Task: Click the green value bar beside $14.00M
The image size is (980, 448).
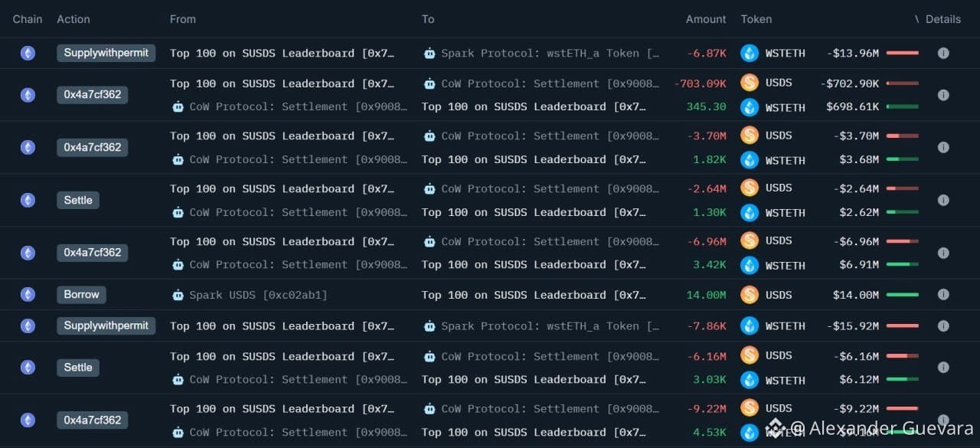Action: [x=903, y=294]
